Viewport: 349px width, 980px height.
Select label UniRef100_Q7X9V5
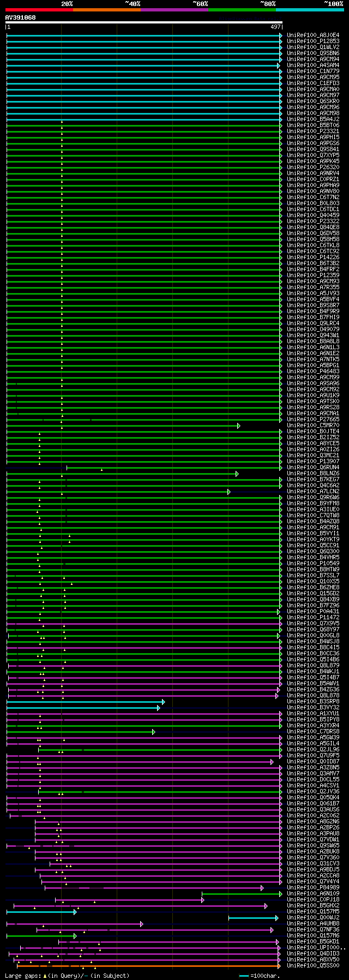point(313,624)
